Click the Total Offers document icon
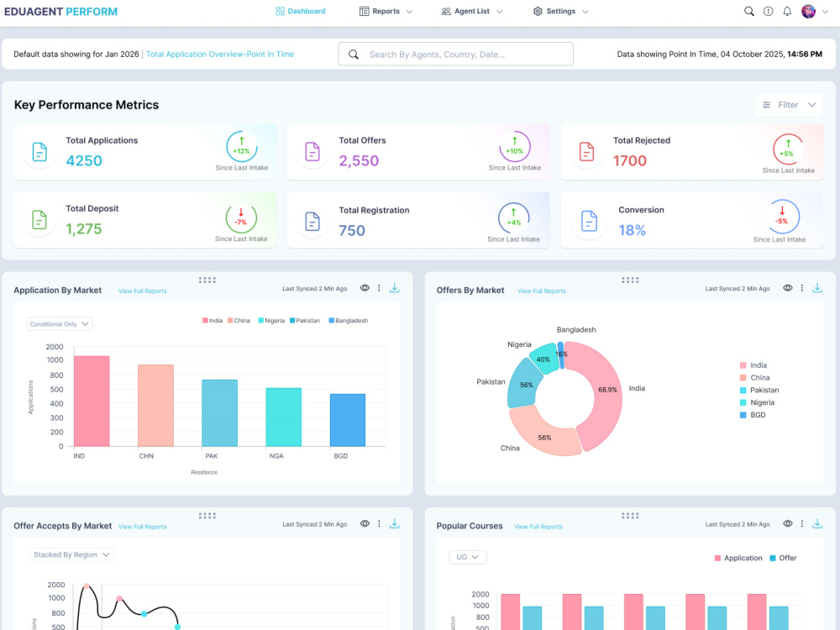 (x=312, y=152)
